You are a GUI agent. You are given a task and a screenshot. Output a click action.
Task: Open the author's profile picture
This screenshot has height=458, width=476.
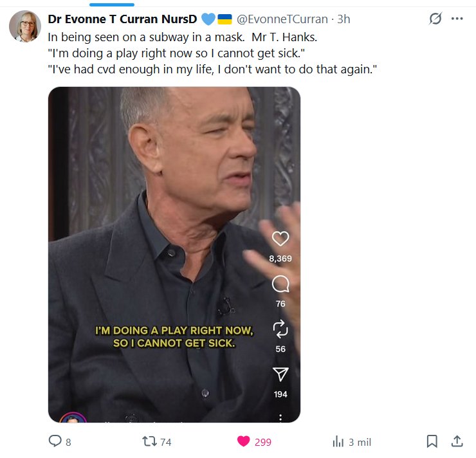coord(25,26)
